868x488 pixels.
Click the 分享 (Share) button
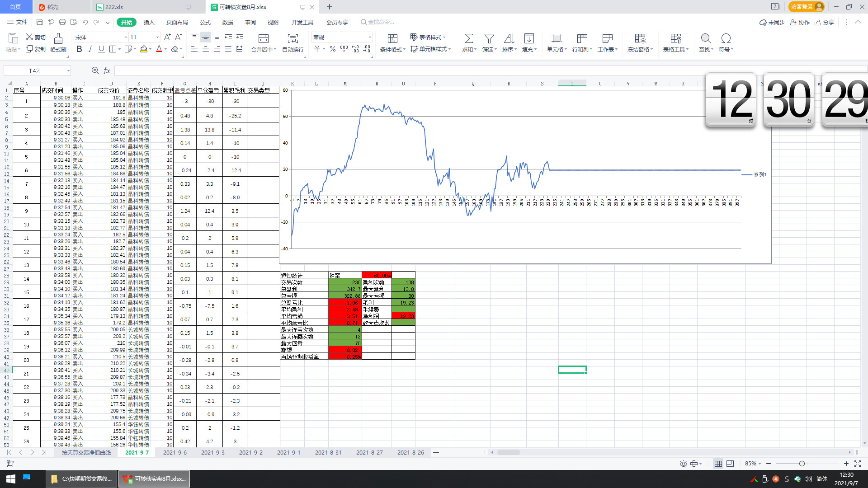tap(825, 22)
